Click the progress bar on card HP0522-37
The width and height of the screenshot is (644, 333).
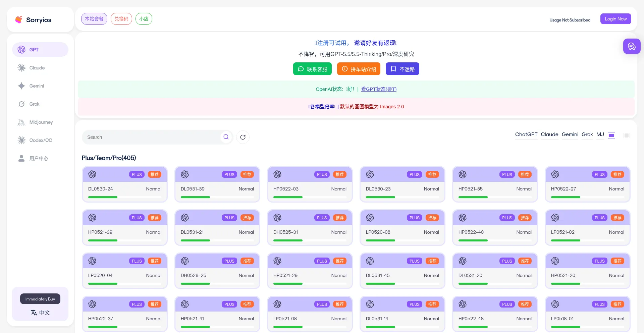coord(125,327)
